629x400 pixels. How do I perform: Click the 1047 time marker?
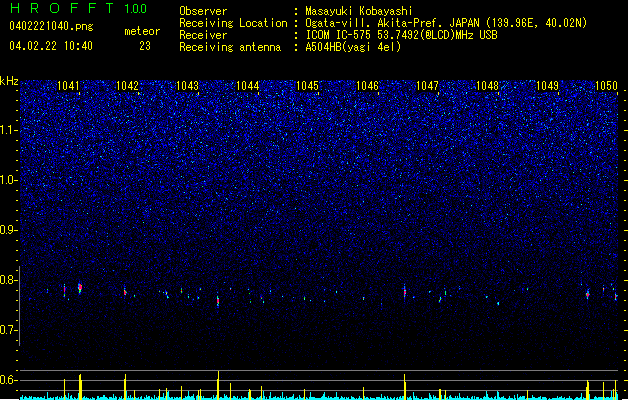tap(427, 86)
